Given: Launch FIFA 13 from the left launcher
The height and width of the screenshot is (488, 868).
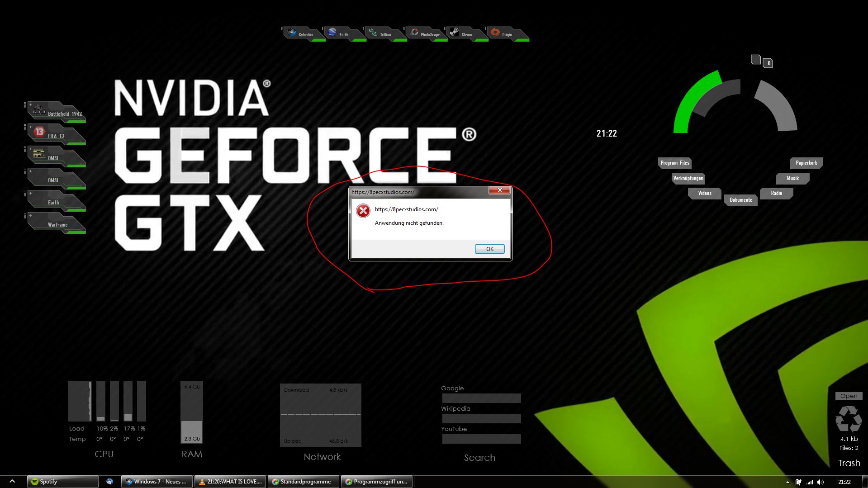Looking at the screenshot, I should pos(57,134).
